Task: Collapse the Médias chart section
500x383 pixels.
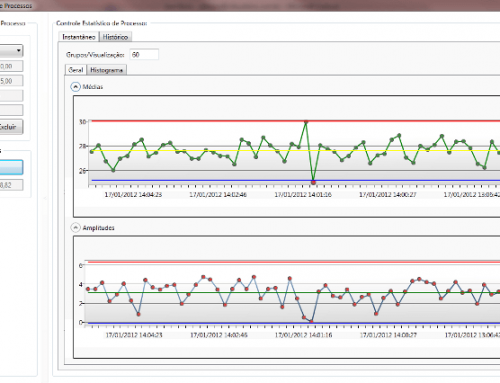Action: 76,87
